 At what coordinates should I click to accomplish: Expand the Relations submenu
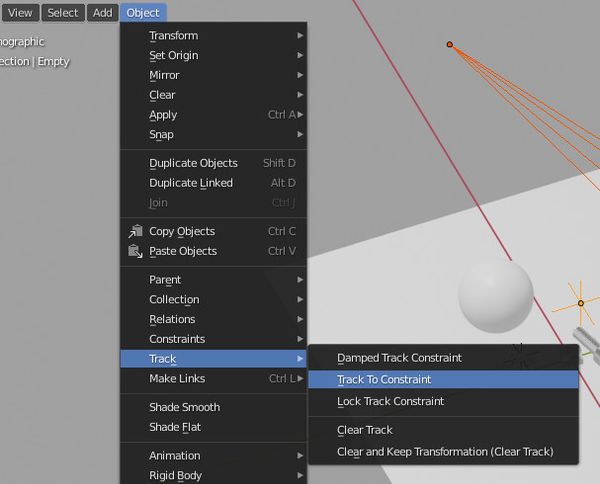(x=214, y=319)
